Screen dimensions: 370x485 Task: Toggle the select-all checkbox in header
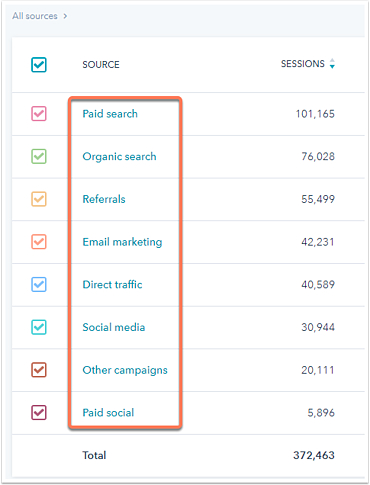point(39,65)
